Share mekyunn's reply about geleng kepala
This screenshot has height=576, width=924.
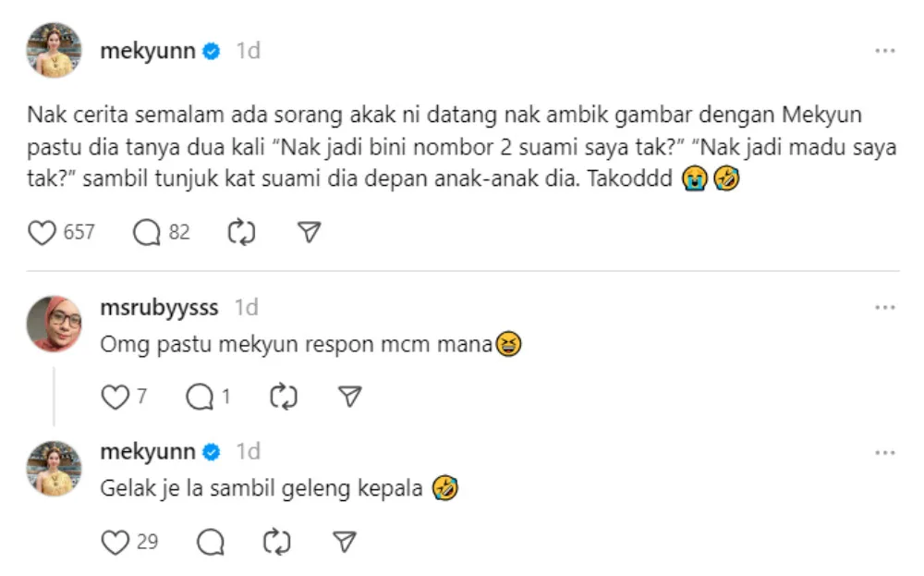click(344, 542)
